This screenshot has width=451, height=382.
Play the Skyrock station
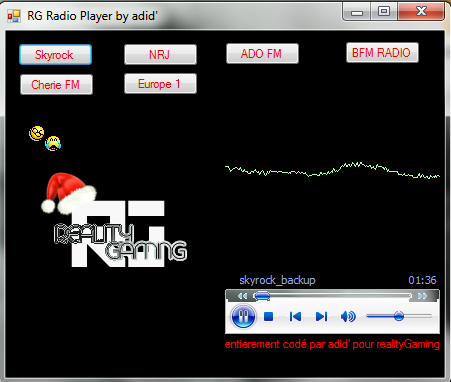[x=55, y=54]
